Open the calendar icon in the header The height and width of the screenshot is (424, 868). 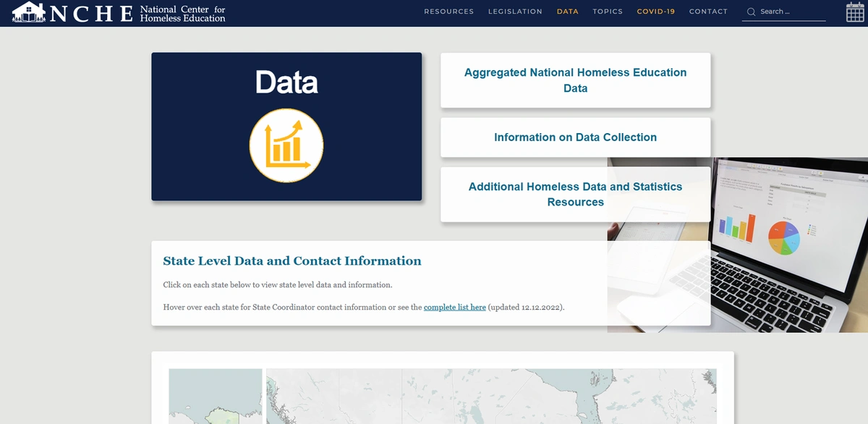coord(854,12)
